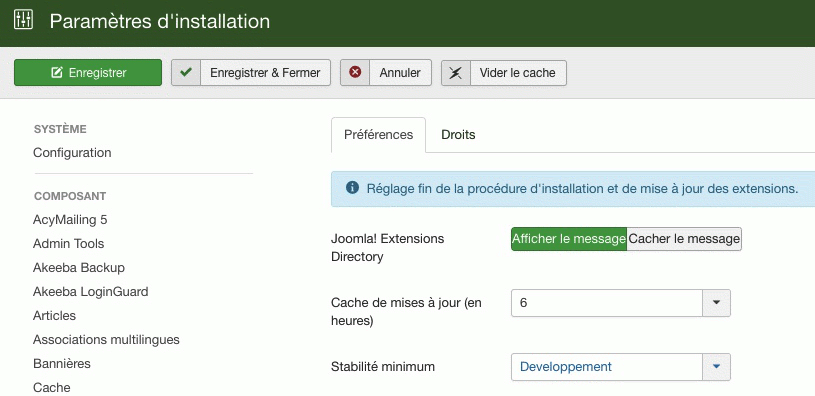
Task: Open AcyMailing 5 component settings
Action: 70,220
